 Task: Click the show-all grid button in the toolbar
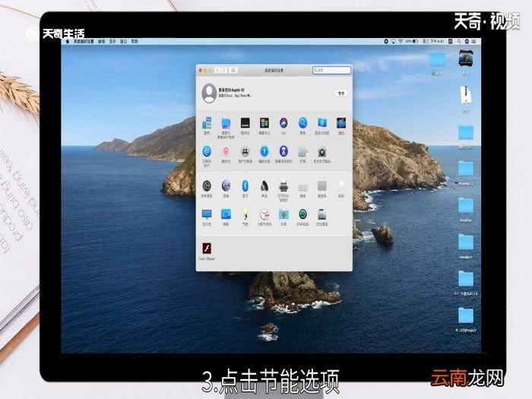(233, 70)
